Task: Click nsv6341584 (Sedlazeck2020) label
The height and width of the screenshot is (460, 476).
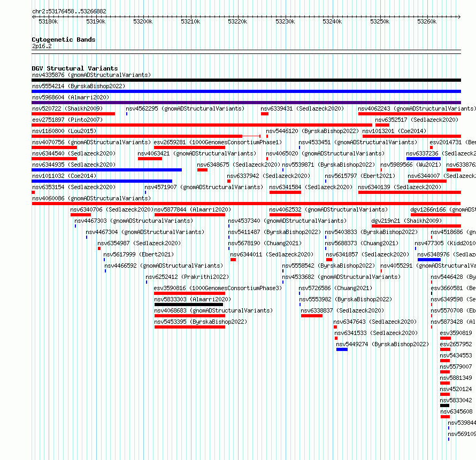Action: [311, 187]
